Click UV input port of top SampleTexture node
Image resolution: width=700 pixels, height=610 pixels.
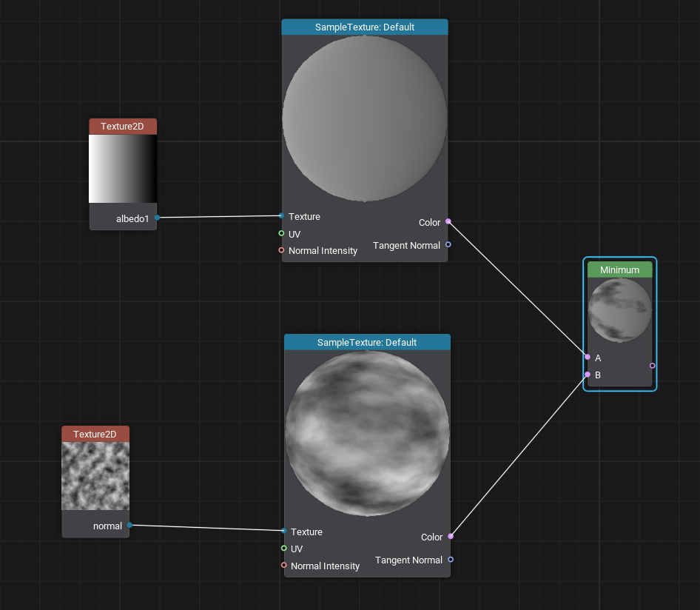click(281, 233)
